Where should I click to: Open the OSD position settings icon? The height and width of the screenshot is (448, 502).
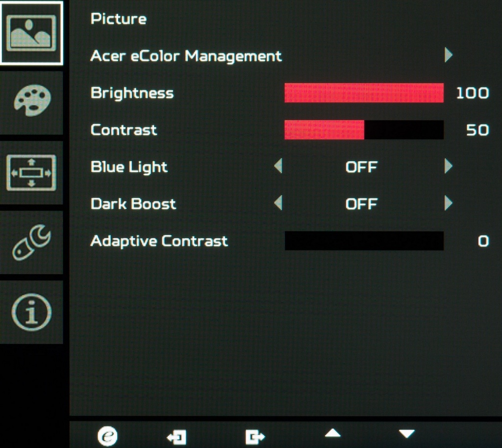[x=31, y=173]
